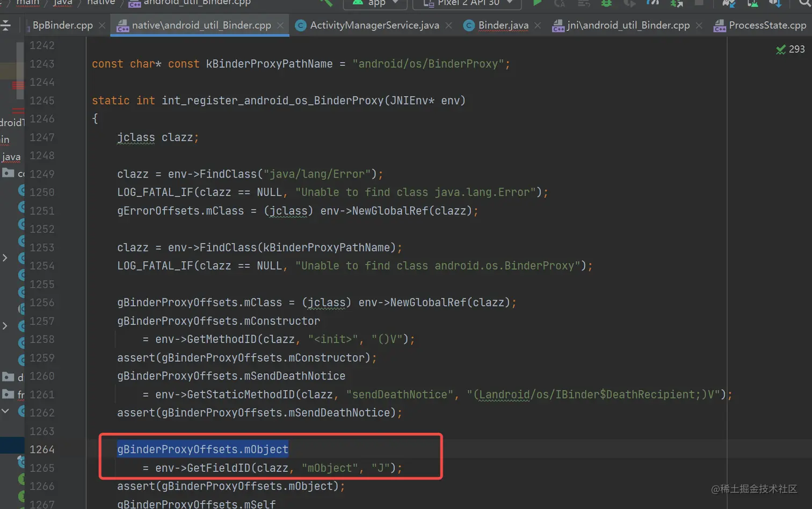812x509 pixels.
Task: Click the "mObject" string on line 1265
Action: click(330, 468)
